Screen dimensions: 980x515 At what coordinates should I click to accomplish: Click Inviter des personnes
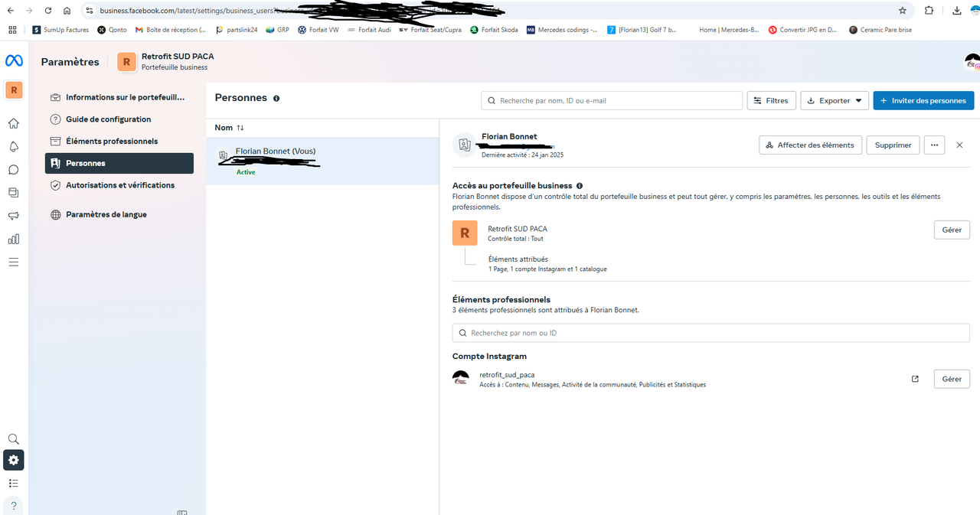[x=923, y=100]
